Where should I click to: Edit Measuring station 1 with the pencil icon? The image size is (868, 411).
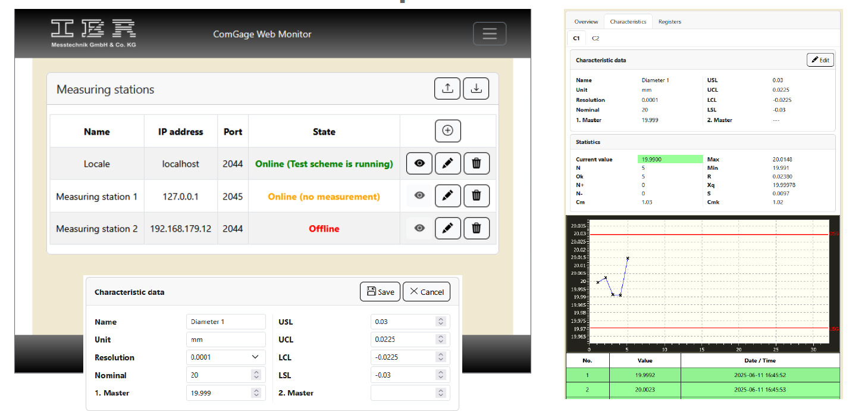pyautogui.click(x=447, y=195)
